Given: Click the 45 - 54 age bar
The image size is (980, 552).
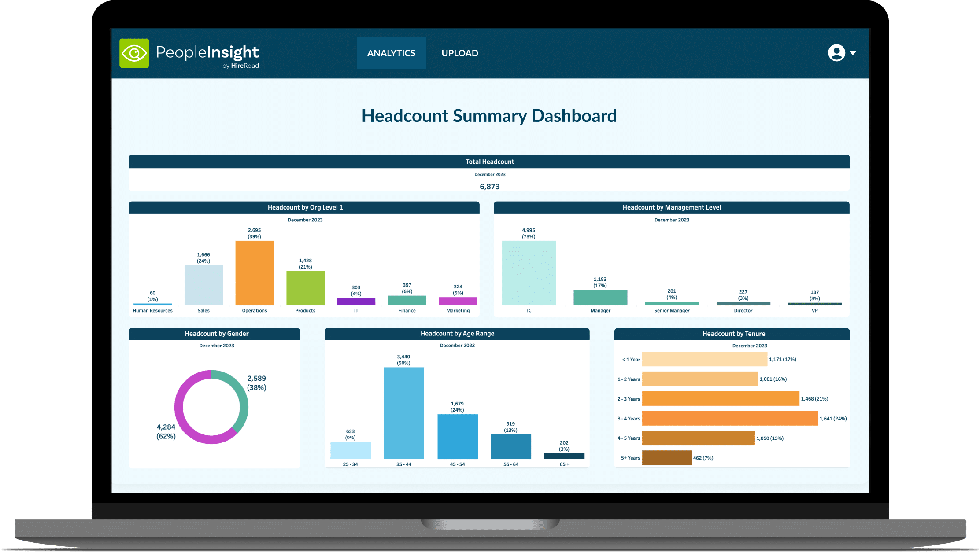Looking at the screenshot, I should pos(458,437).
